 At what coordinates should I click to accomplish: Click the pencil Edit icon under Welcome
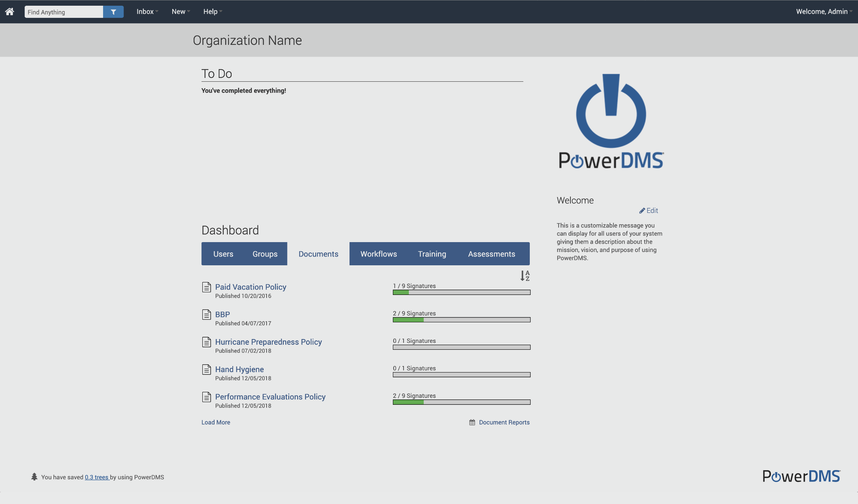click(x=642, y=211)
